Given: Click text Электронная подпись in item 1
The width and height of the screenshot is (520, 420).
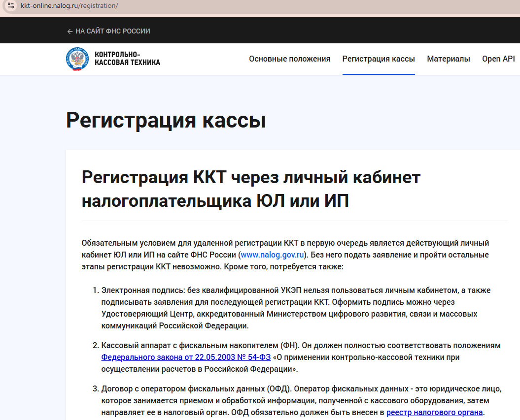Looking at the screenshot, I should click(143, 290).
